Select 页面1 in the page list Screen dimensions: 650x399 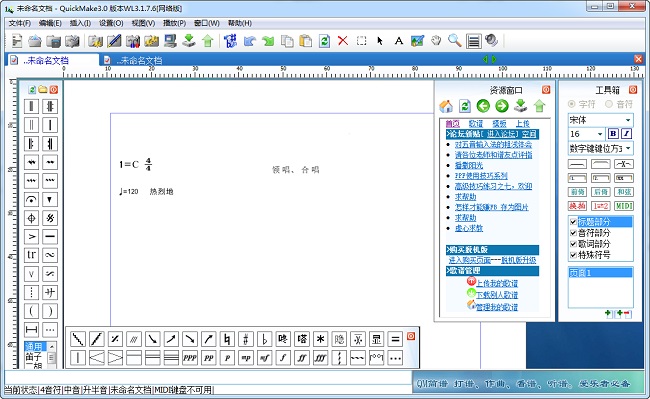(600, 273)
